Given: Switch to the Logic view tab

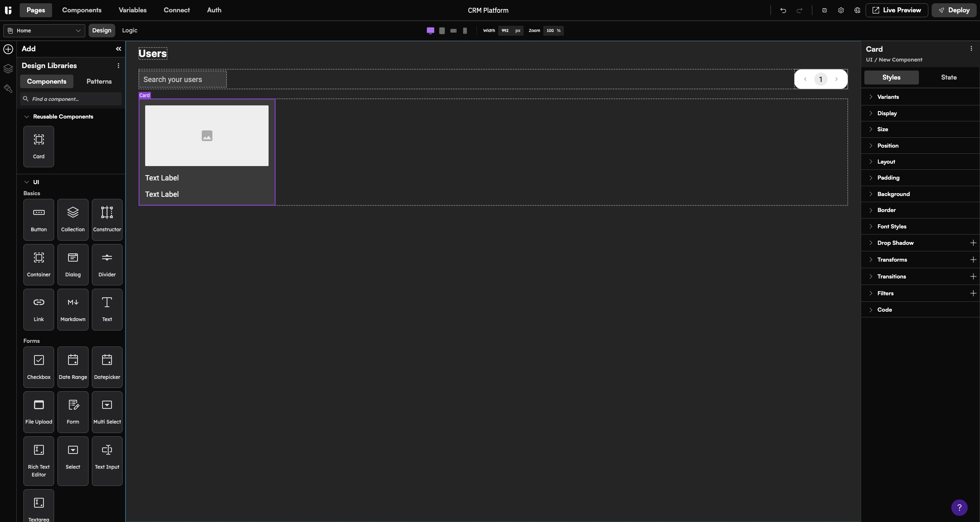Looking at the screenshot, I should [x=130, y=30].
